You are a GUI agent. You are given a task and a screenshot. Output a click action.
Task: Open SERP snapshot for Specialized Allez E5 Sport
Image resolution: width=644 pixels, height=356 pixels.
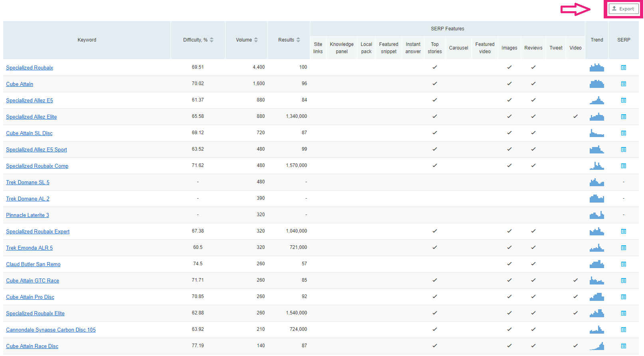[624, 149]
